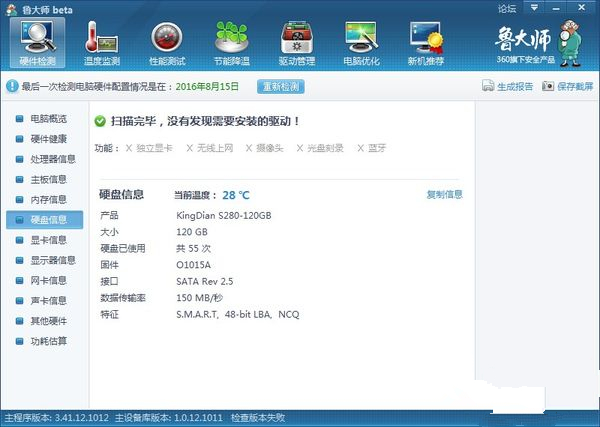Click the 蓝牙 feature label
The height and width of the screenshot is (427, 600).
coord(377,148)
